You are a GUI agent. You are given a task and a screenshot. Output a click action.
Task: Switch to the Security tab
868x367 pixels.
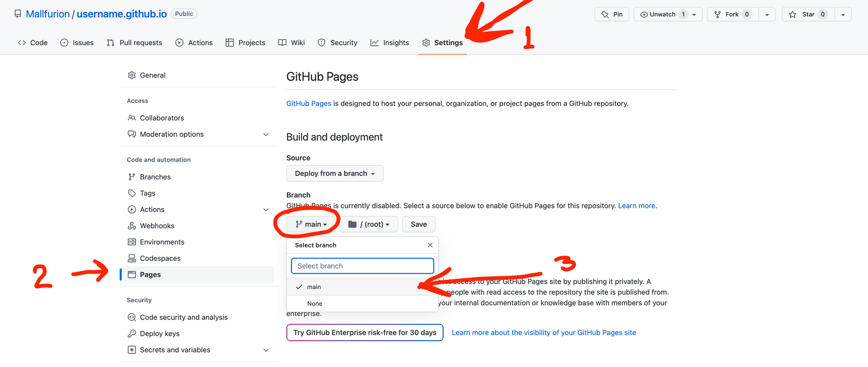coord(338,43)
